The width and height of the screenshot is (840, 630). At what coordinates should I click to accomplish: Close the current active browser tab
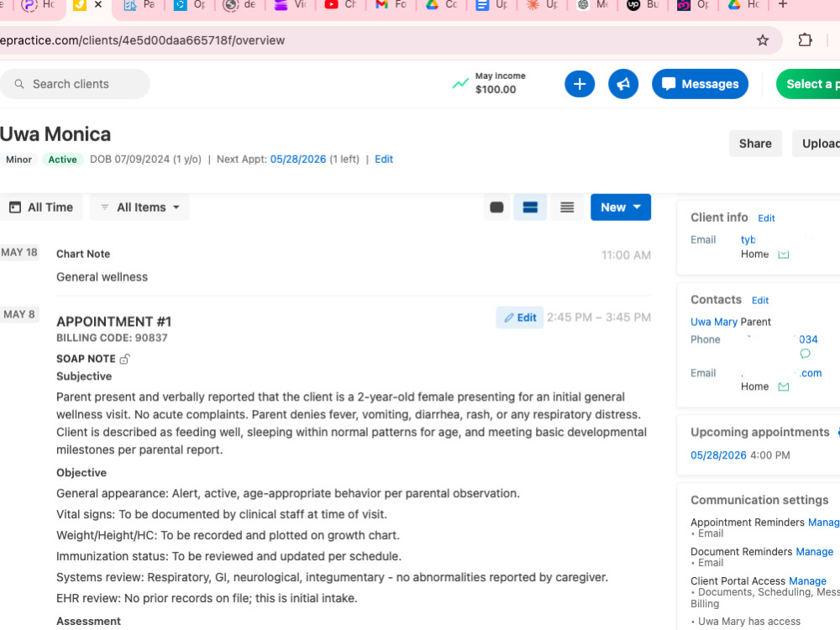point(98,5)
